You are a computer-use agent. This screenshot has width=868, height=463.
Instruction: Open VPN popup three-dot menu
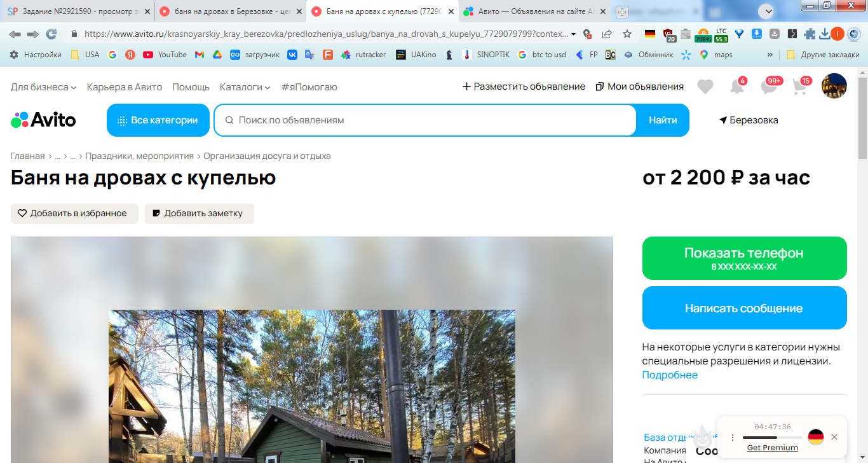732,438
